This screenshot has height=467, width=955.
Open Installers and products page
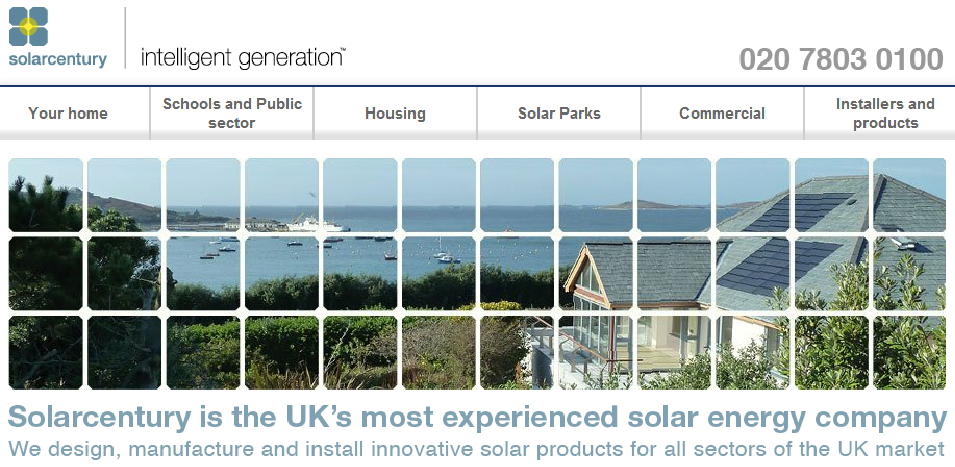[885, 113]
